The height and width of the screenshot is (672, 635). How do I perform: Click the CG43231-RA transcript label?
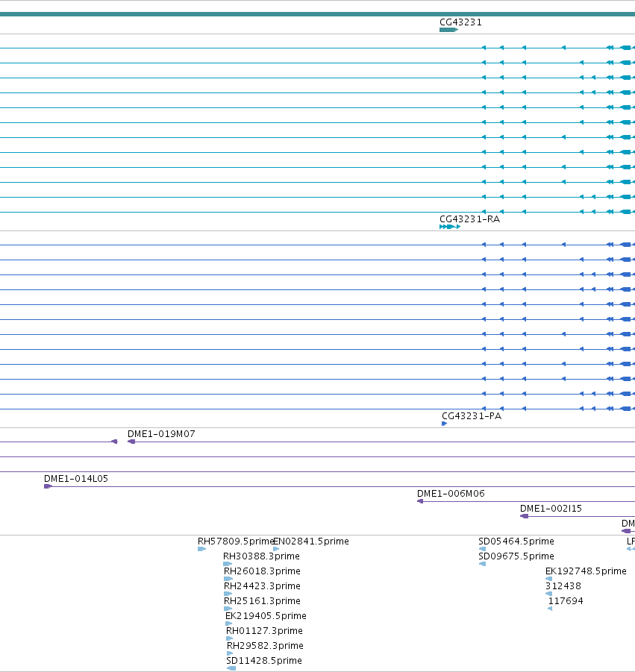(469, 219)
